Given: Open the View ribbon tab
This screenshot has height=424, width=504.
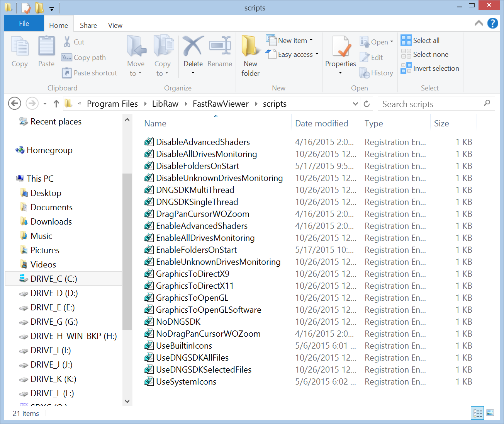Looking at the screenshot, I should point(115,26).
